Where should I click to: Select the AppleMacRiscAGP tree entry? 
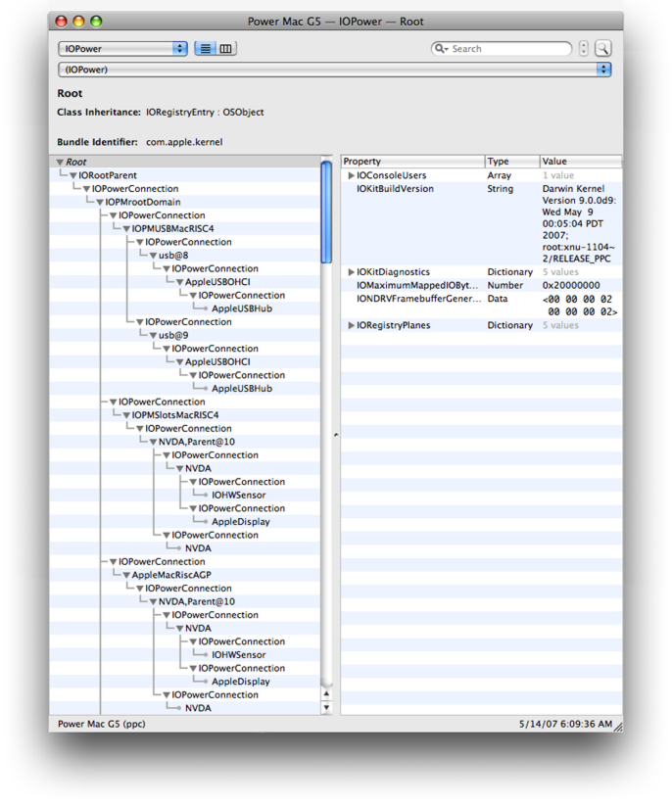click(170, 575)
